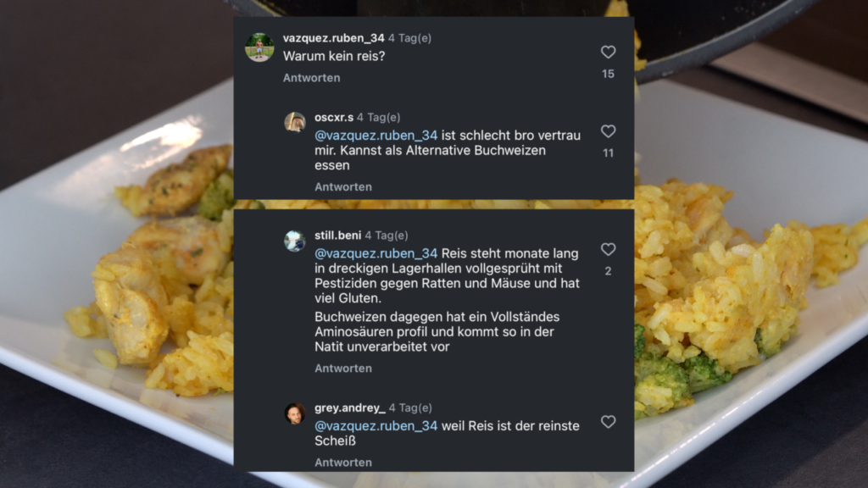Like grey.andrey_'s reply with the heart icon

(608, 422)
